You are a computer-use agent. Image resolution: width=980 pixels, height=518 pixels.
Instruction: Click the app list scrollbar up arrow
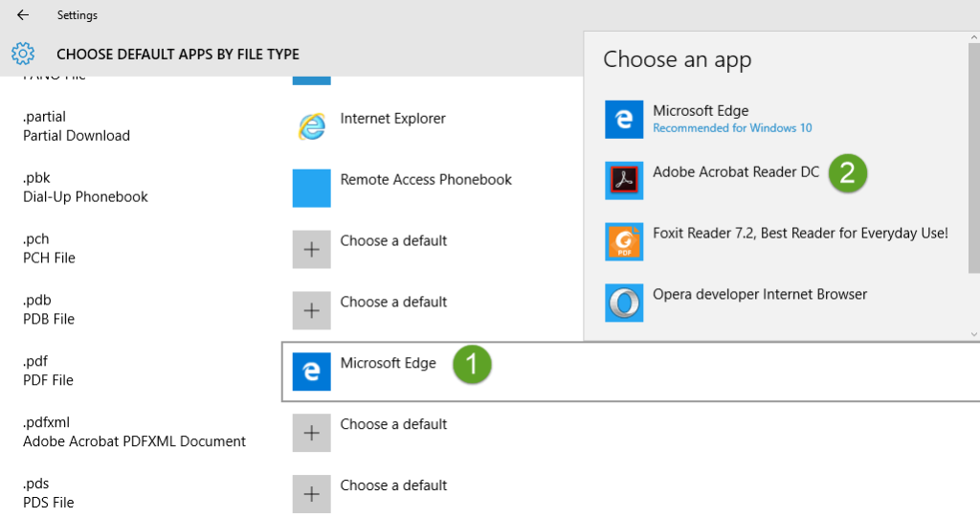tap(973, 37)
